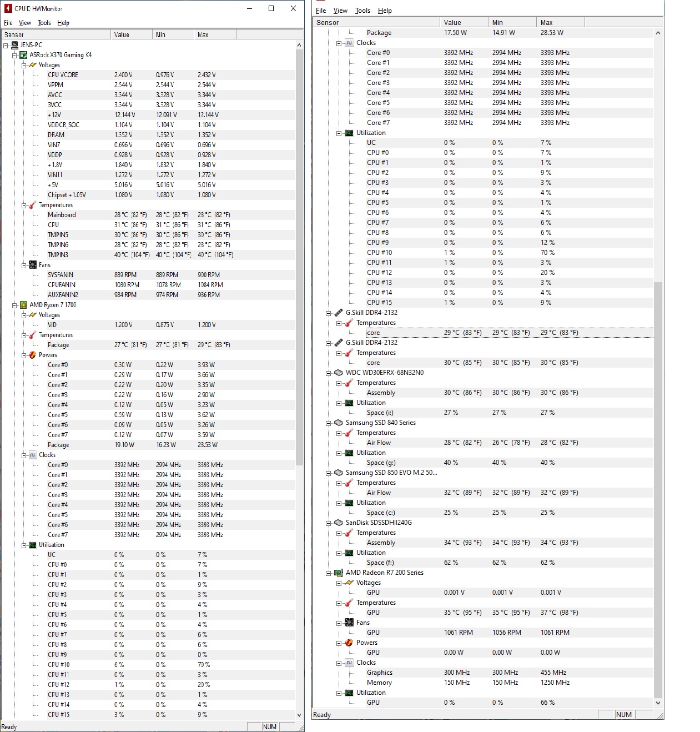
Task: Click the SanDisk SDSSDHII240G drive icon
Action: pos(339,523)
